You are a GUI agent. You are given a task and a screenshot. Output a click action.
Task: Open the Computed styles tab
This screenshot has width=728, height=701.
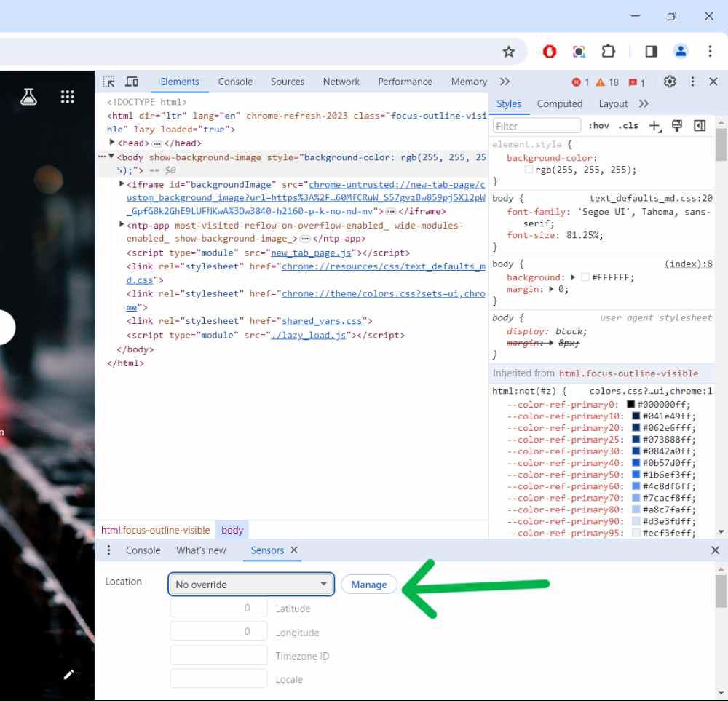coord(559,104)
